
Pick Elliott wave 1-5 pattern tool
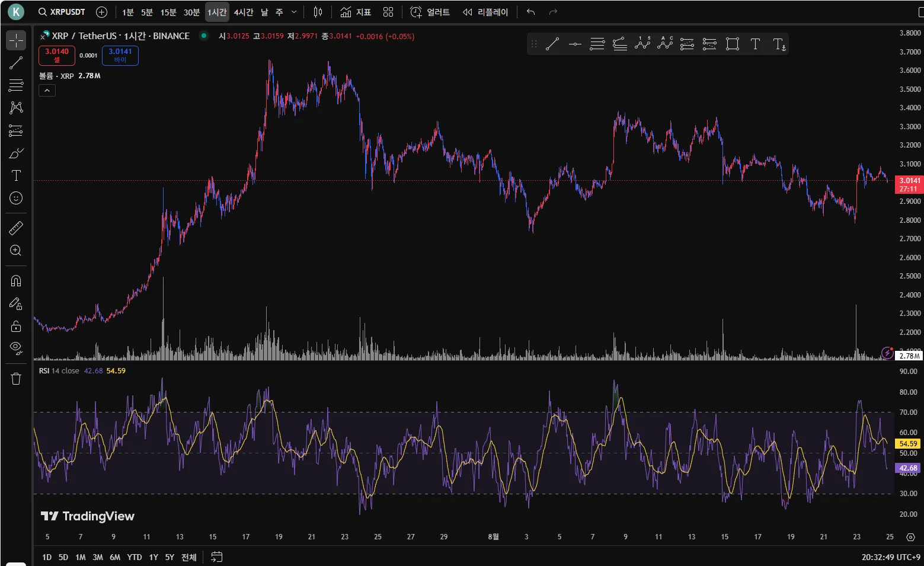(642, 44)
